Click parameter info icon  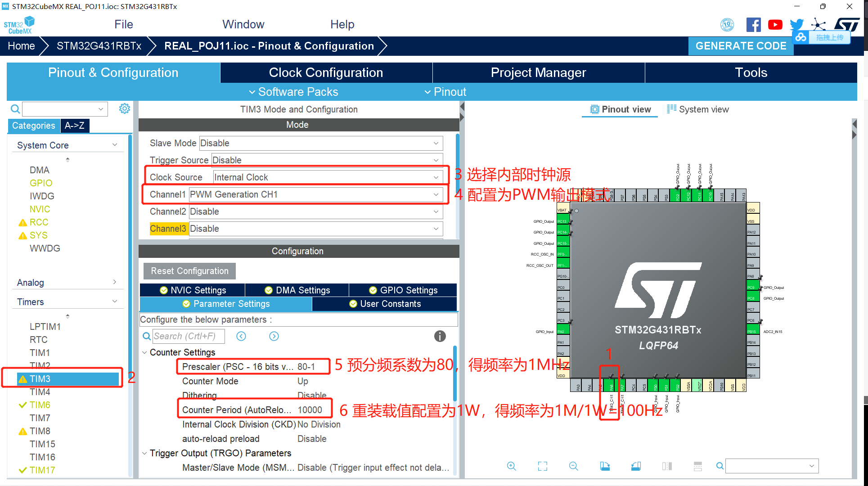tap(440, 336)
